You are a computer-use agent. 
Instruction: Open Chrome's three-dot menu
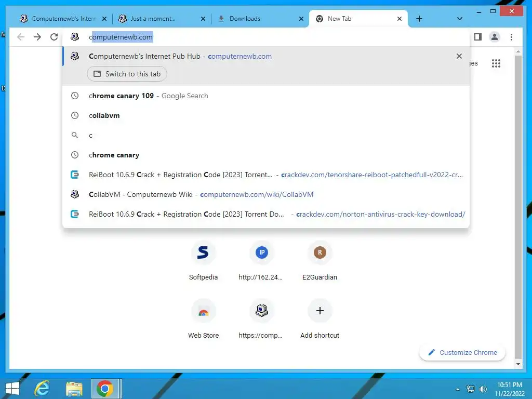pyautogui.click(x=511, y=37)
